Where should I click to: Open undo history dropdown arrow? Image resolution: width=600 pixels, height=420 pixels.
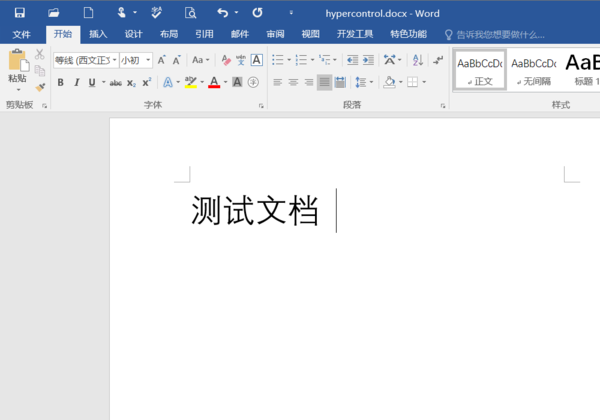tap(236, 13)
